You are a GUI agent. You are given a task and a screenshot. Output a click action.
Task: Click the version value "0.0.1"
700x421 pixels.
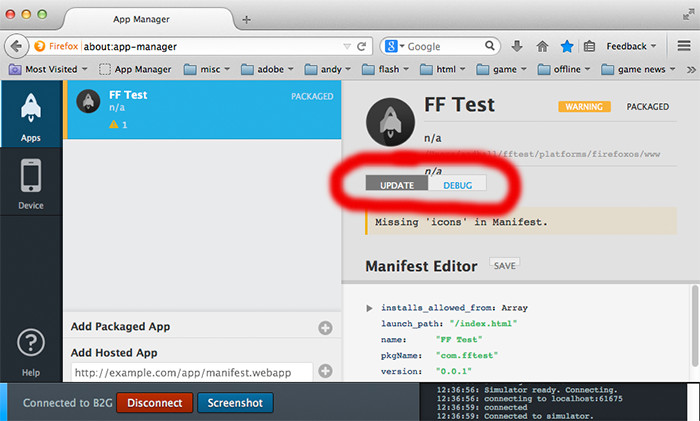pos(454,371)
